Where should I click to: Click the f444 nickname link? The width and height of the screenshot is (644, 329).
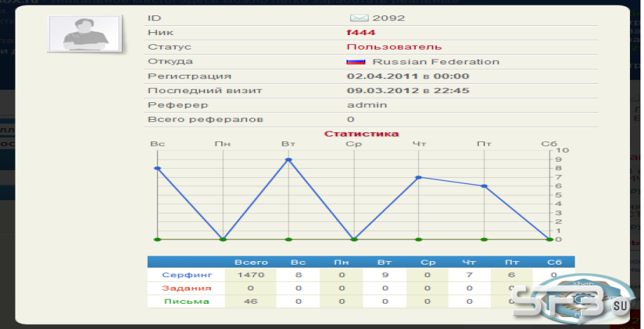coord(361,32)
